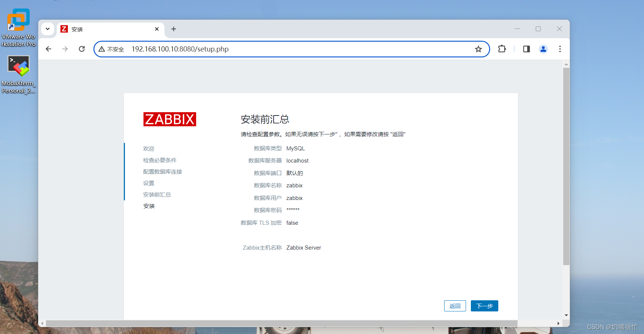Focus the address bar URL
This screenshot has width=644, height=334.
(x=180, y=49)
